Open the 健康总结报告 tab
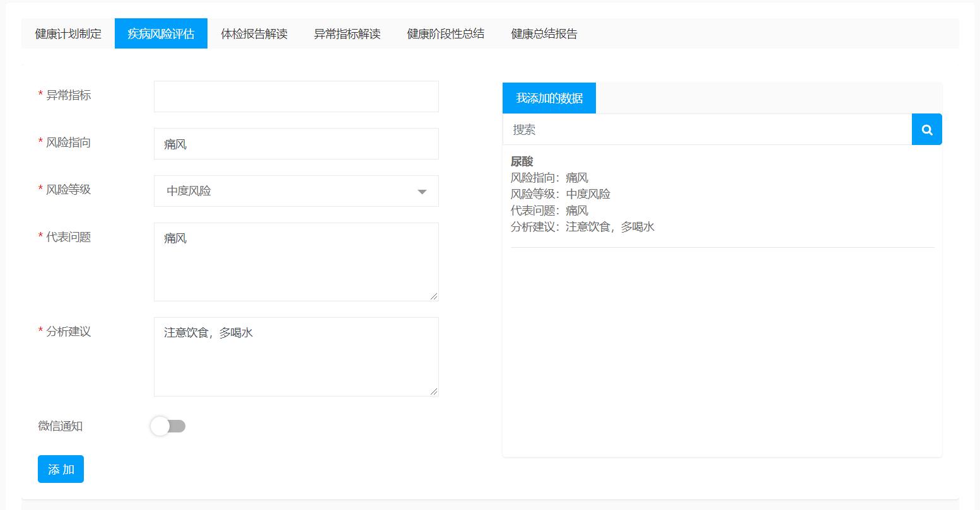The height and width of the screenshot is (510, 980). (x=544, y=33)
